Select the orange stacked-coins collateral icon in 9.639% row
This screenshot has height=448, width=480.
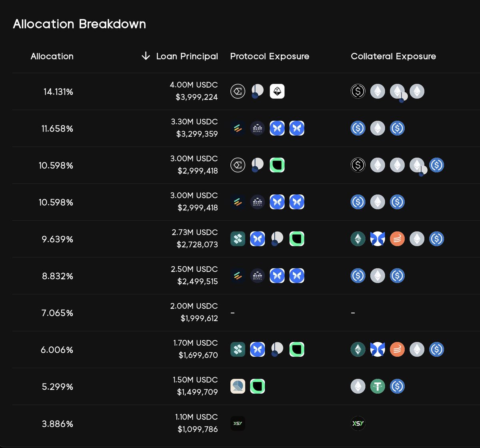click(397, 239)
